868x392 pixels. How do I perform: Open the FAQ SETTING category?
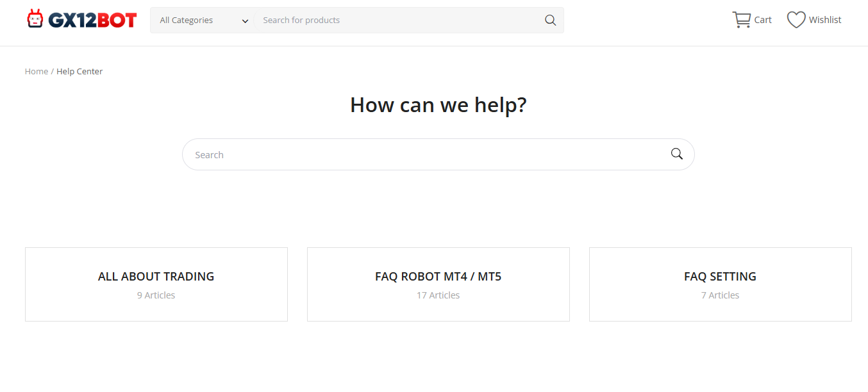(x=720, y=277)
